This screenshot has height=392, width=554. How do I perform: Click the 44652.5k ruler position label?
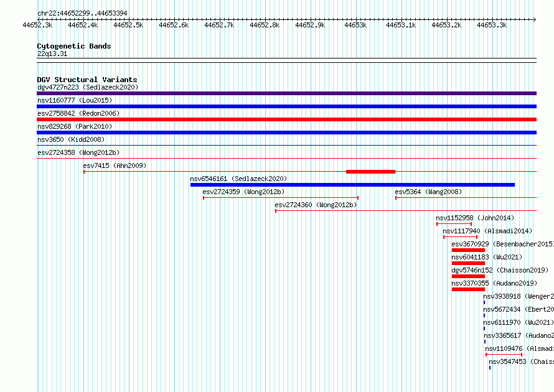(x=128, y=25)
